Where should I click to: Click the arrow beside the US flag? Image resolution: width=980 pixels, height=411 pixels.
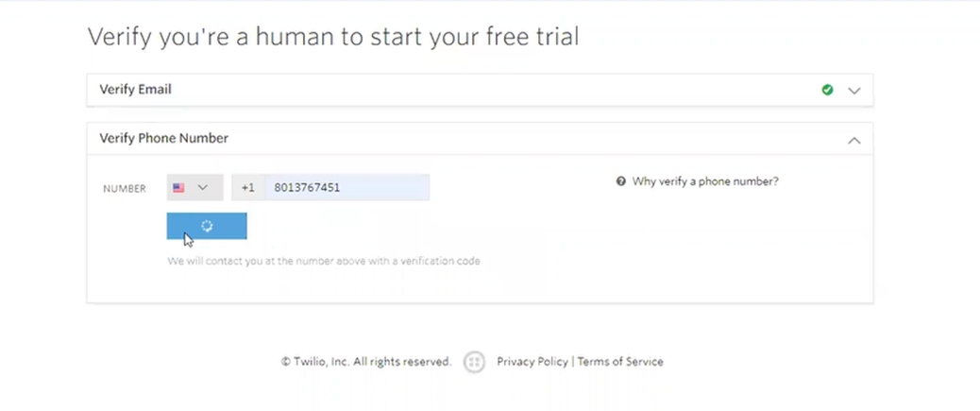pos(202,188)
